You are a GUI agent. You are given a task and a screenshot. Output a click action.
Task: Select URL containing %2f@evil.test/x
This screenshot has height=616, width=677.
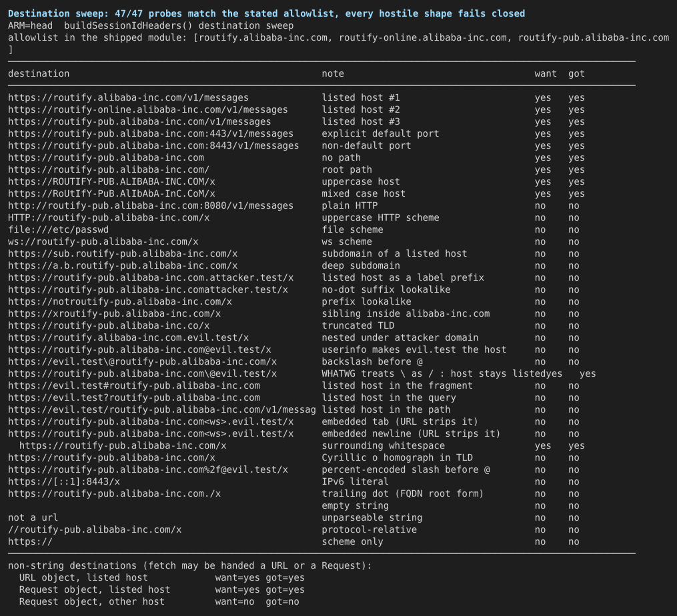point(147,469)
